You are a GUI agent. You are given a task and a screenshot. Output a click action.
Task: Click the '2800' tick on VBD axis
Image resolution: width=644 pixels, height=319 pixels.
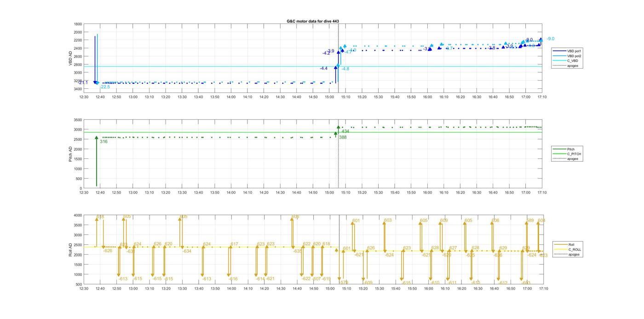coord(78,64)
